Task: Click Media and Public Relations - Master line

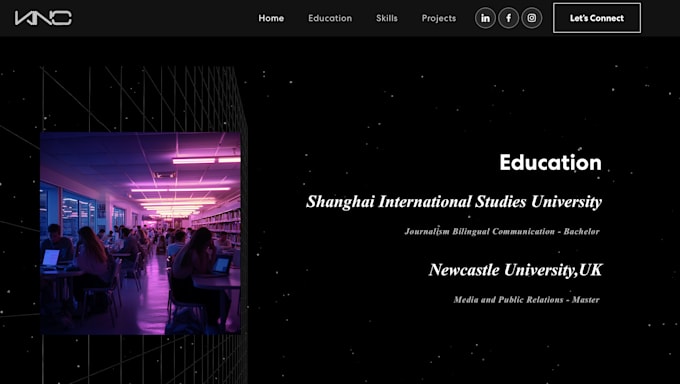Action: [x=526, y=299]
